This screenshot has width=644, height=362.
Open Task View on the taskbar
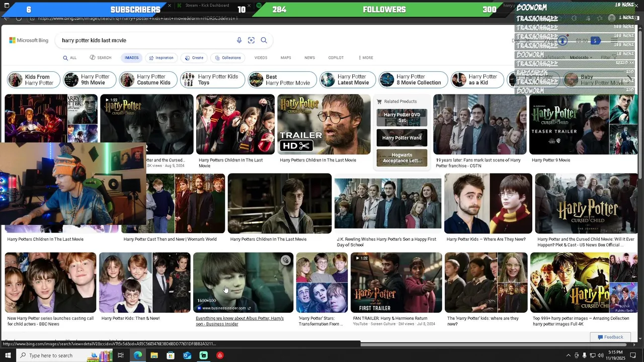(121, 355)
